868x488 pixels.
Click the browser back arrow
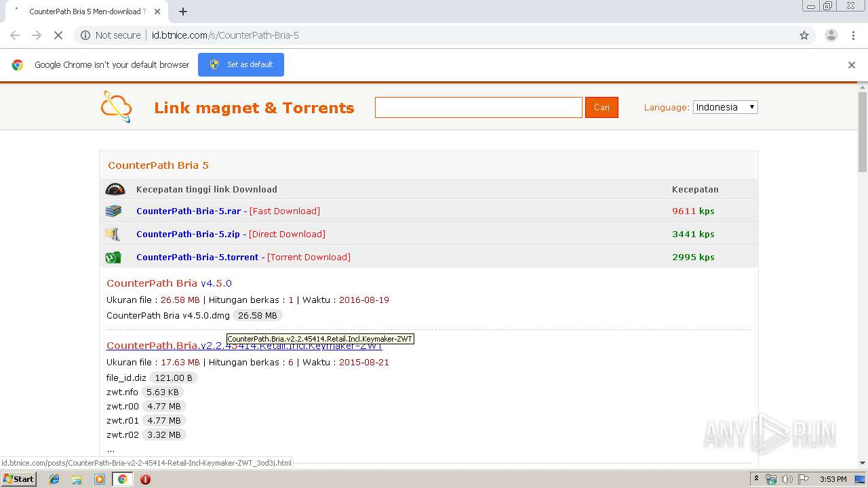click(x=15, y=35)
